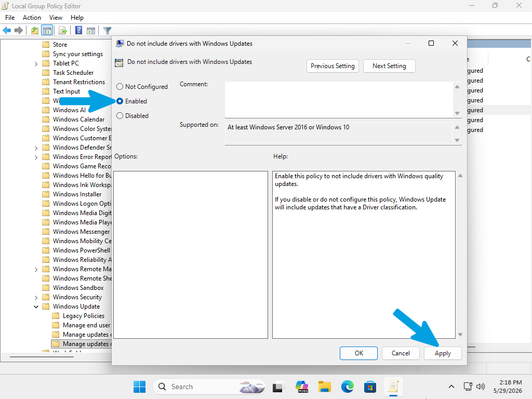Select the Enabled radio button

tap(120, 101)
